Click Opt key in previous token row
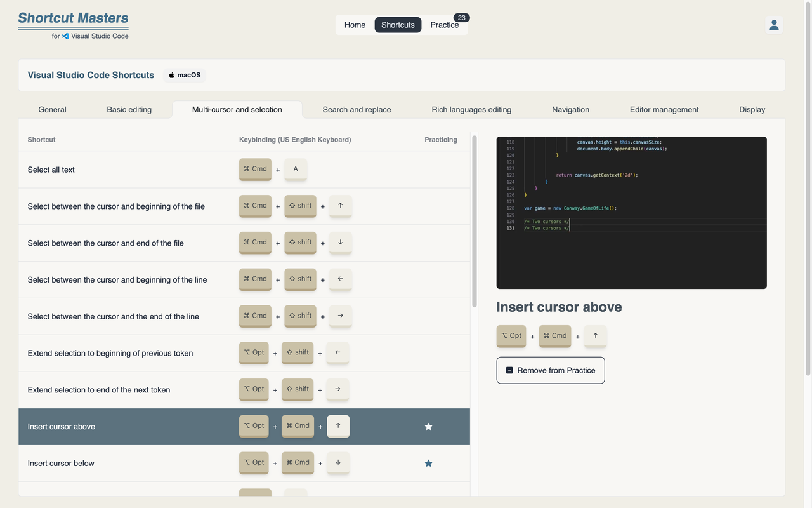812x508 pixels. click(x=254, y=353)
